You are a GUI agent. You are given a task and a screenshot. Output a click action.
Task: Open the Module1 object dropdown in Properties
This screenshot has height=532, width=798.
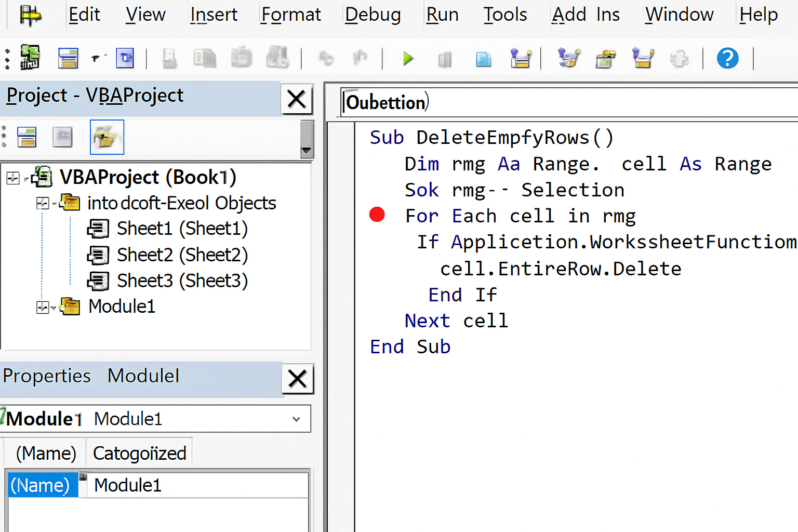296,419
